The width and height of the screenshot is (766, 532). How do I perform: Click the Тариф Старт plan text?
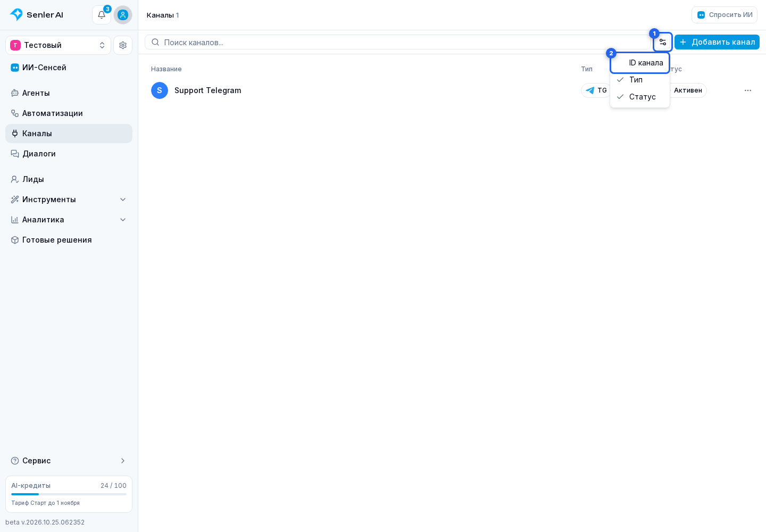(45, 503)
